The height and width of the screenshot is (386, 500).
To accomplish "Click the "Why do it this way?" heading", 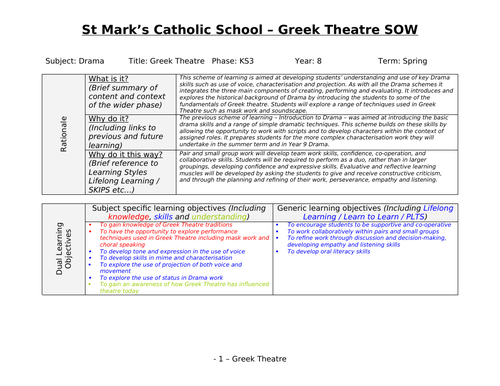I will pyautogui.click(x=125, y=155).
